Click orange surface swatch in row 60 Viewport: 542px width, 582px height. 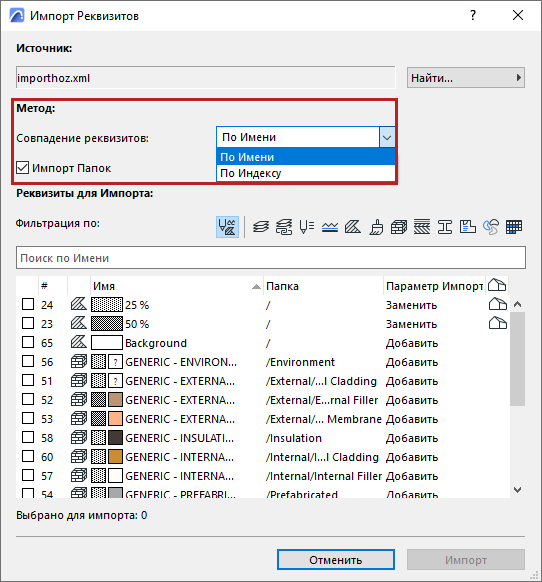[x=115, y=457]
